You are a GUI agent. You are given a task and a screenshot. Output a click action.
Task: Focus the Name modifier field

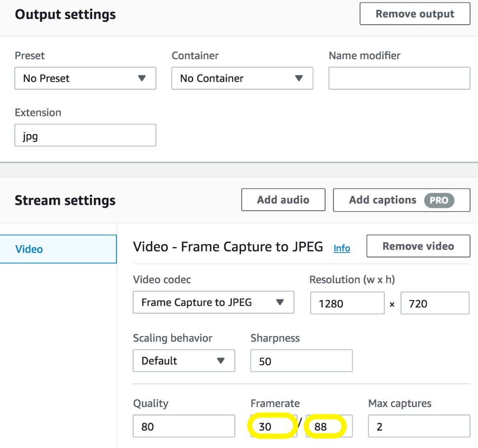[x=400, y=78]
